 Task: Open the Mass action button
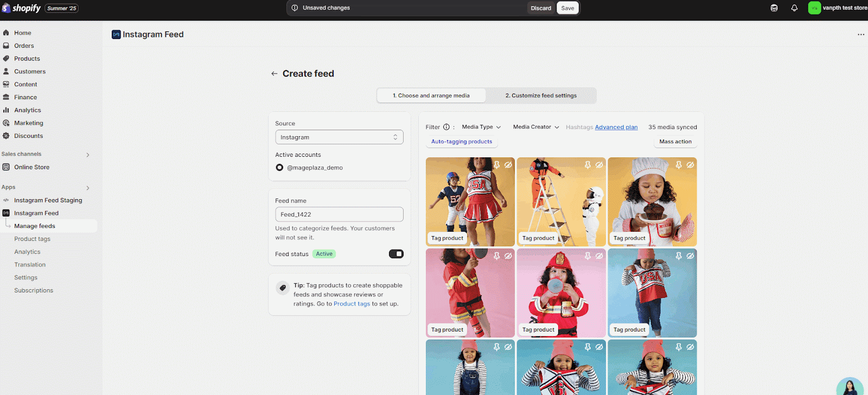675,142
